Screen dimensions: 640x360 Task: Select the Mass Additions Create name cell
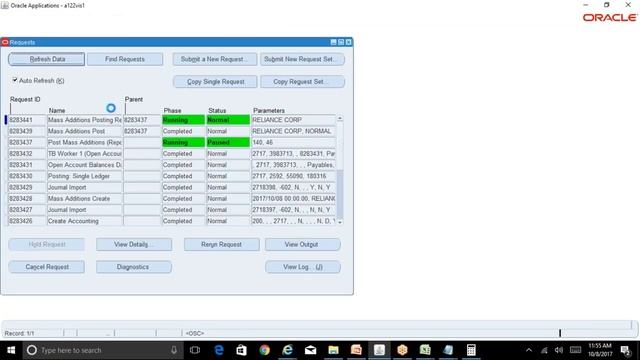point(84,198)
